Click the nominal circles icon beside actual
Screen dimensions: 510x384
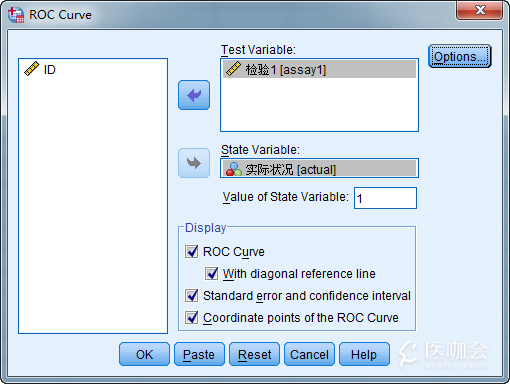tap(234, 169)
